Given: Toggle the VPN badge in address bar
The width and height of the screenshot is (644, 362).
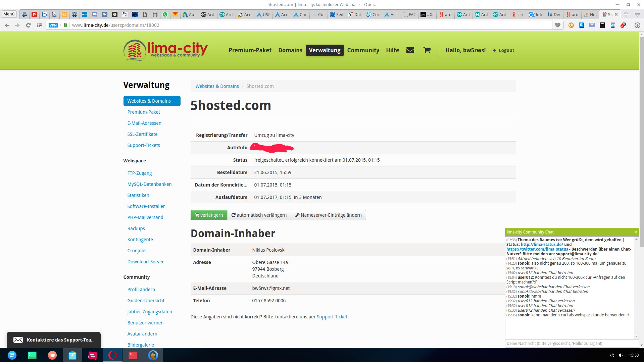Looking at the screenshot, I should point(53,25).
